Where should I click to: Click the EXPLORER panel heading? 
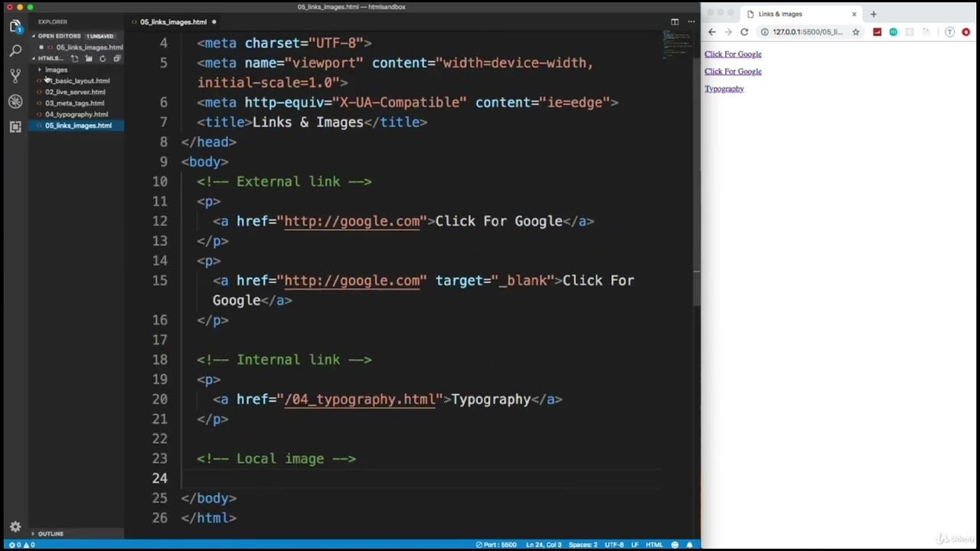[53, 21]
